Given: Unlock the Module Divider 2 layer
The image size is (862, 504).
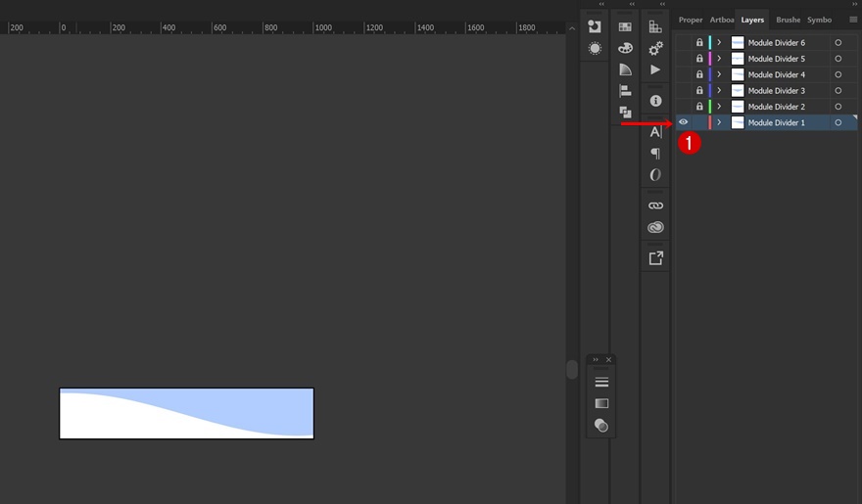Looking at the screenshot, I should 699,106.
